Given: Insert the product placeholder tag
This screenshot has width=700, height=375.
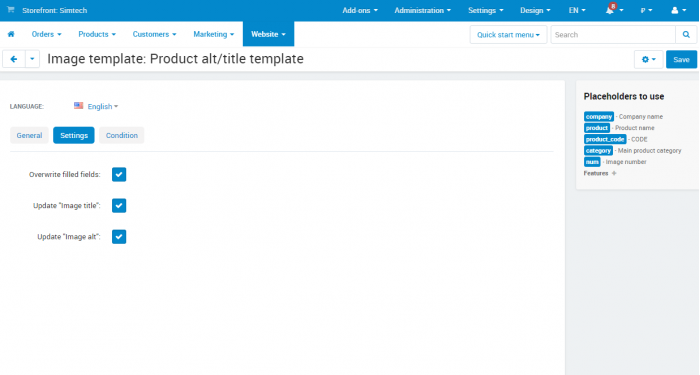Looking at the screenshot, I should [596, 128].
